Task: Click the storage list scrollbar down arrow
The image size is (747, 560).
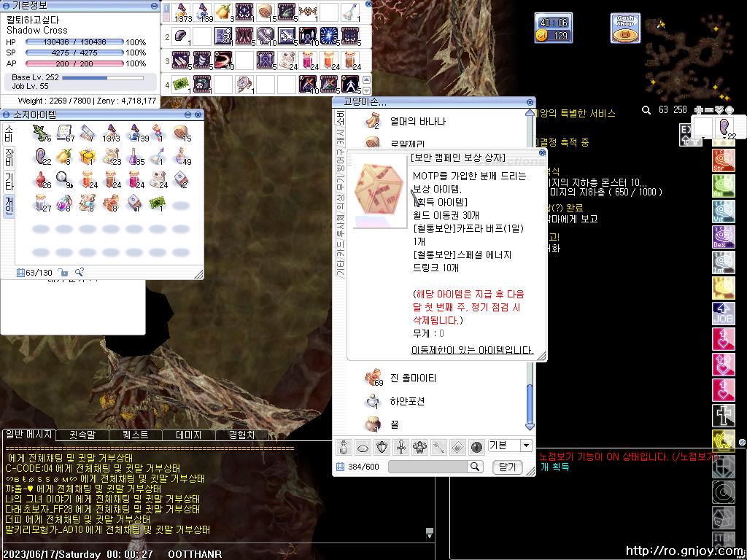Action: pyautogui.click(x=530, y=426)
